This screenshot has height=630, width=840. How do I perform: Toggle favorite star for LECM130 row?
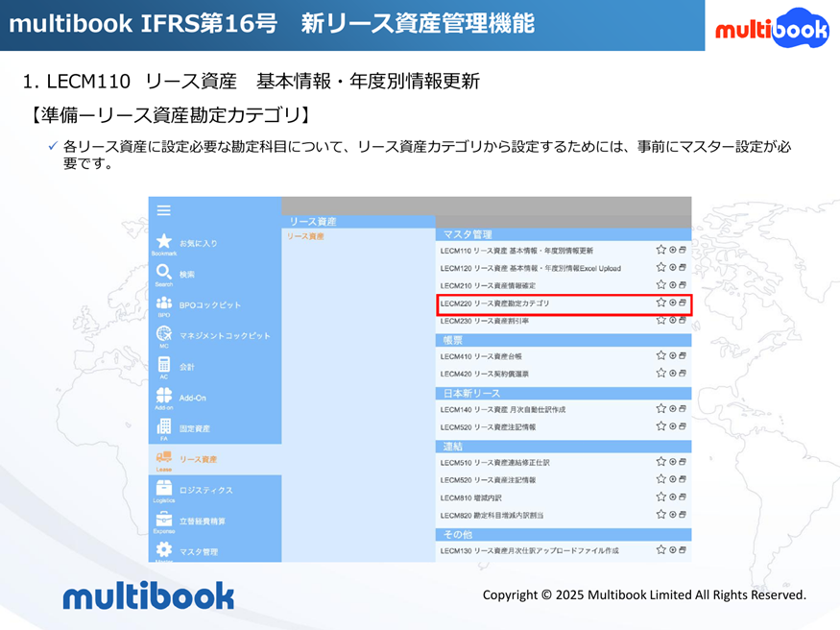pos(661,550)
